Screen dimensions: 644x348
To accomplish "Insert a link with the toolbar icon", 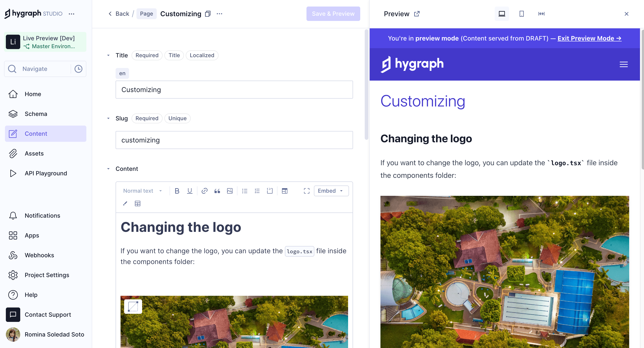I will [x=204, y=191].
